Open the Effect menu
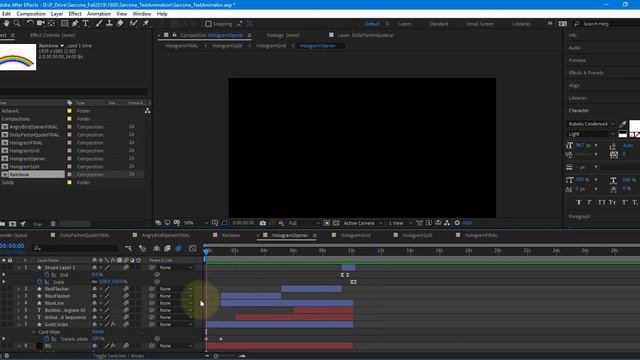 (75, 13)
